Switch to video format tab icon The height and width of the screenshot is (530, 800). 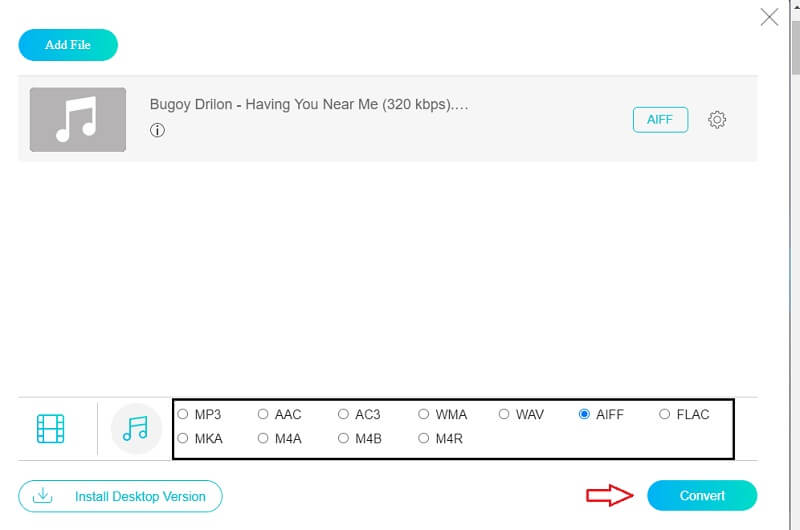point(50,429)
